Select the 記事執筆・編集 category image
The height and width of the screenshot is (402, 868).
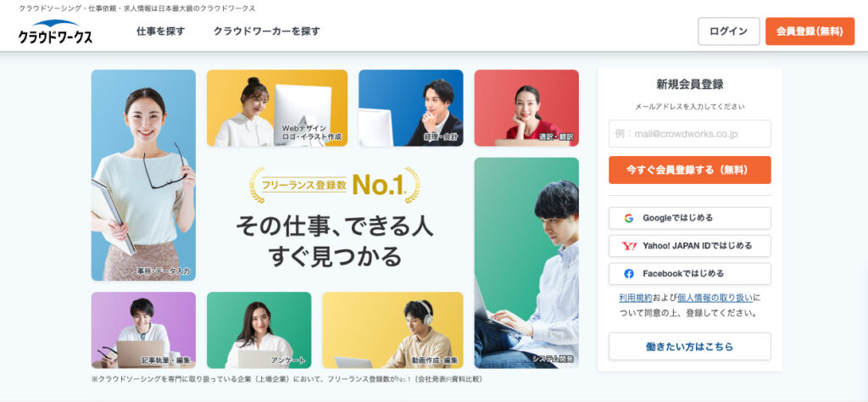click(143, 330)
